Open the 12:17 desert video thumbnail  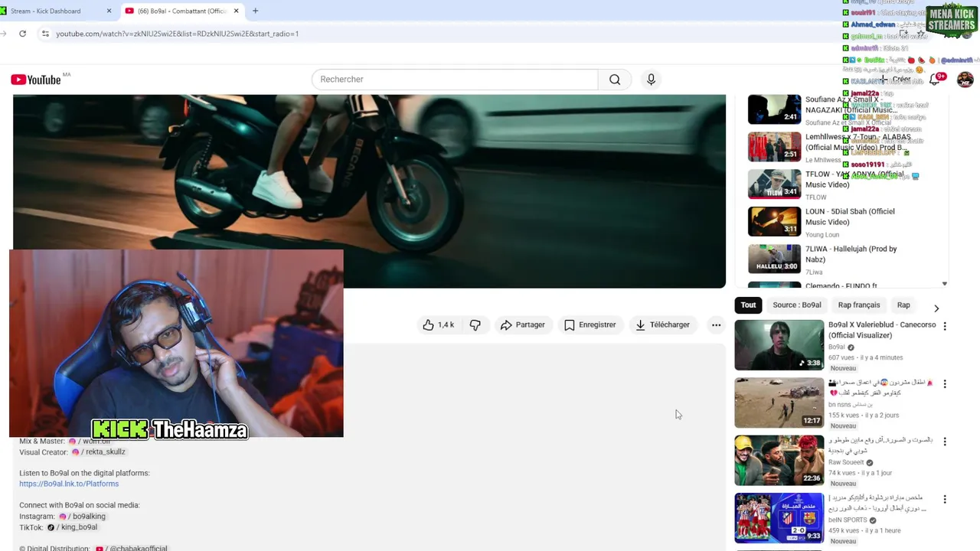point(779,403)
